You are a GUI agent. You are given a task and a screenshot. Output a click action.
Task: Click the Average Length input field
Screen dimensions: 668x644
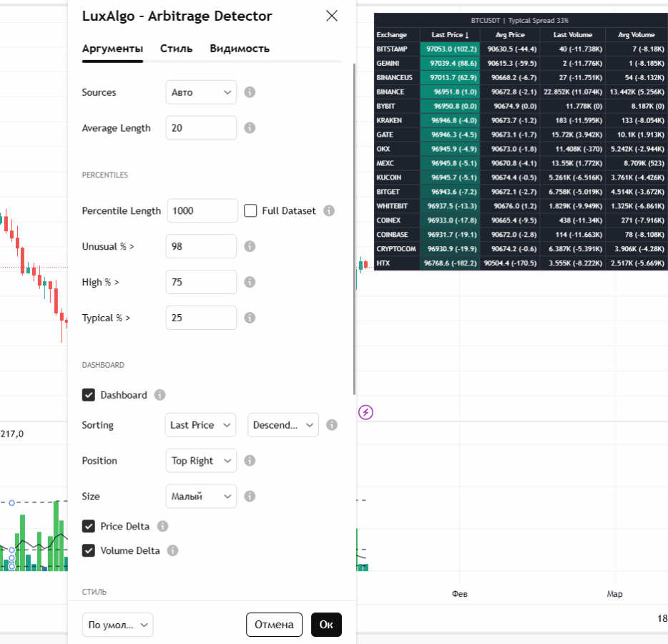[201, 128]
